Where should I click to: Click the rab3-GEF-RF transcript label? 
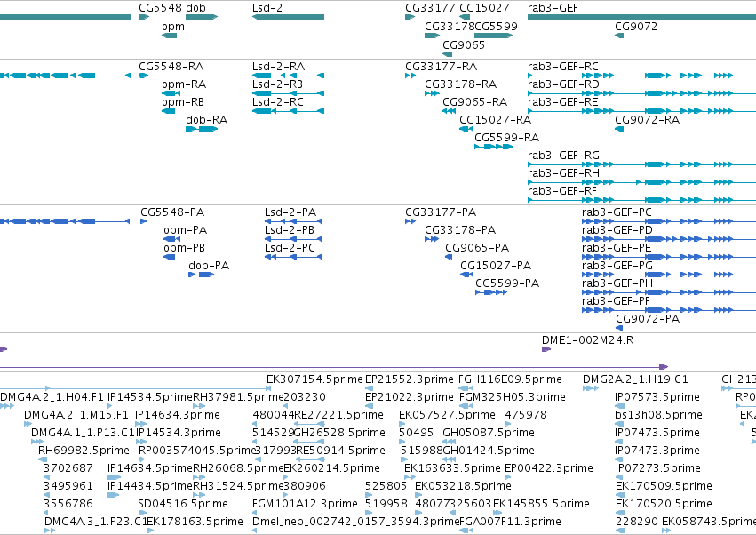pyautogui.click(x=562, y=191)
